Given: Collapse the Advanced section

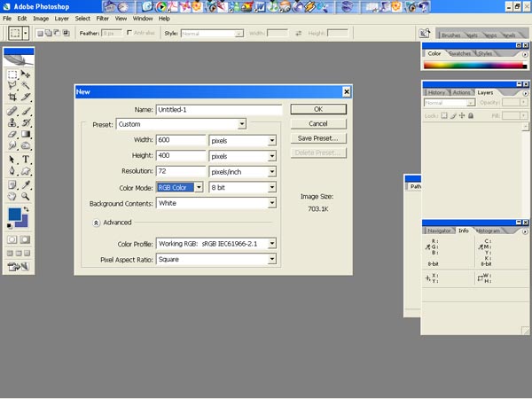Looking at the screenshot, I should point(96,223).
